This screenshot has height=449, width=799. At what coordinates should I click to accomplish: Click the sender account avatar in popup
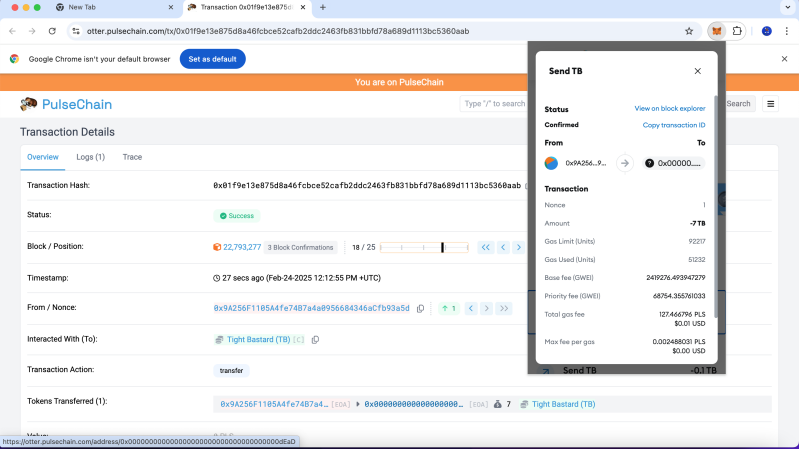click(x=551, y=163)
